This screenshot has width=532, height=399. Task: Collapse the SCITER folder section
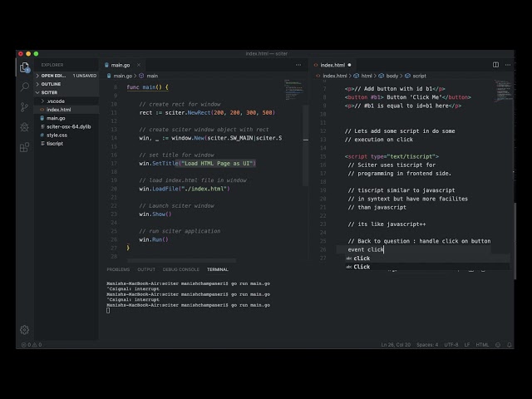coord(66,92)
